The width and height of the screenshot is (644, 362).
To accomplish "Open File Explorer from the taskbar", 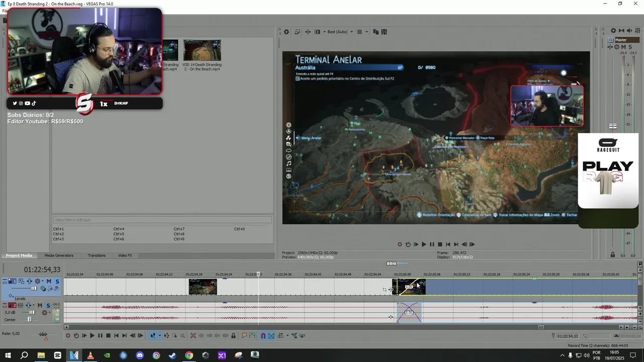I will pyautogui.click(x=41, y=355).
